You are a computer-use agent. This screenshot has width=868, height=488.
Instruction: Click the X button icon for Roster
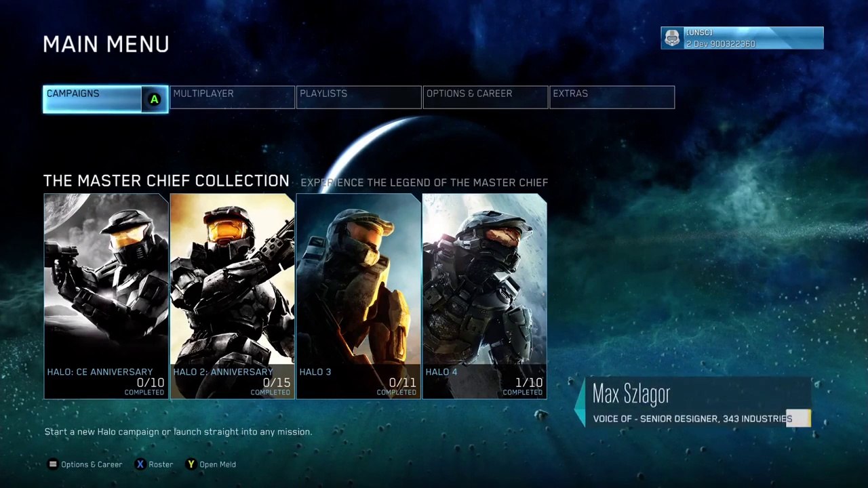tap(140, 464)
